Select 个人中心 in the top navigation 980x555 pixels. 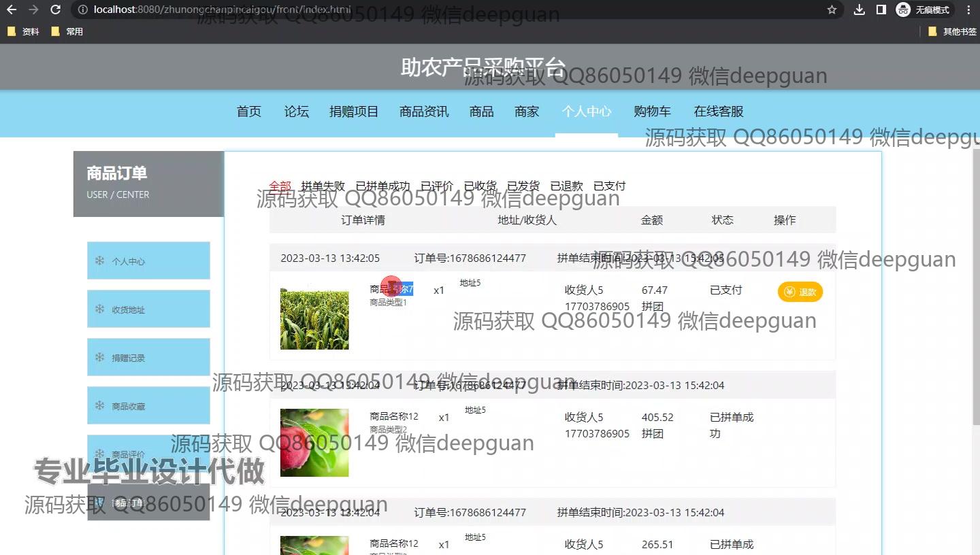coord(587,112)
